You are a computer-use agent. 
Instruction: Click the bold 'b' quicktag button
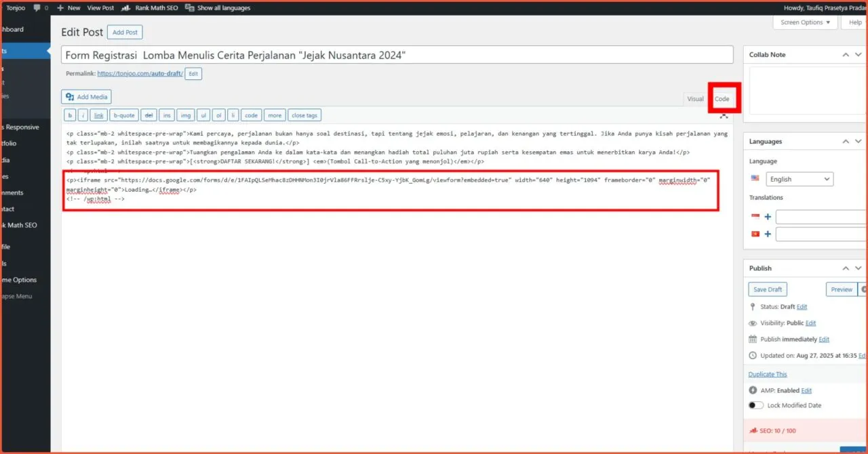click(70, 115)
